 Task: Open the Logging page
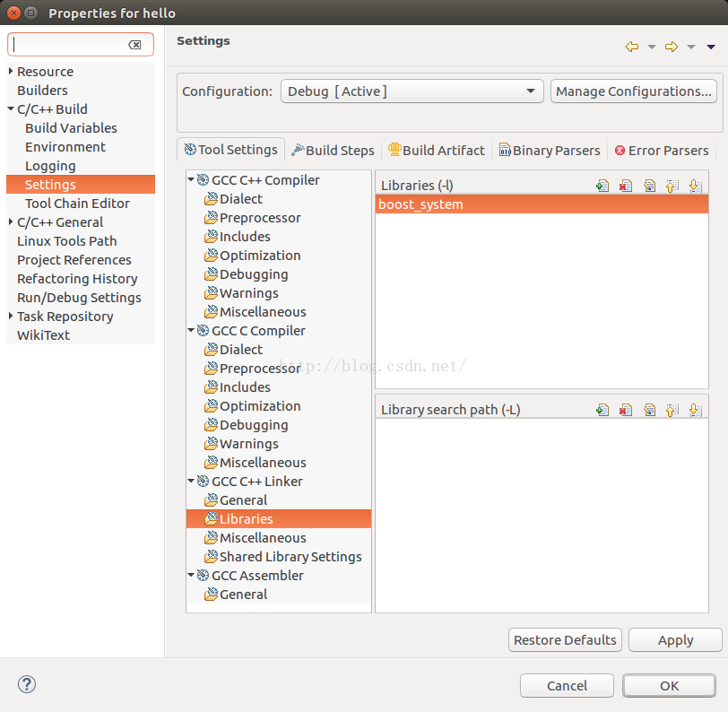[x=50, y=166]
